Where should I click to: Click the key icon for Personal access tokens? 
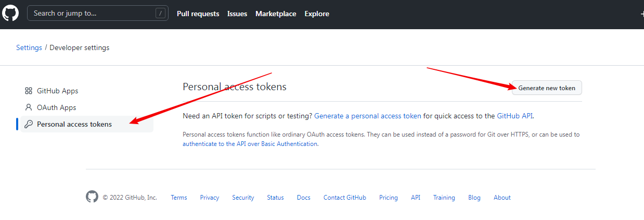click(x=29, y=124)
